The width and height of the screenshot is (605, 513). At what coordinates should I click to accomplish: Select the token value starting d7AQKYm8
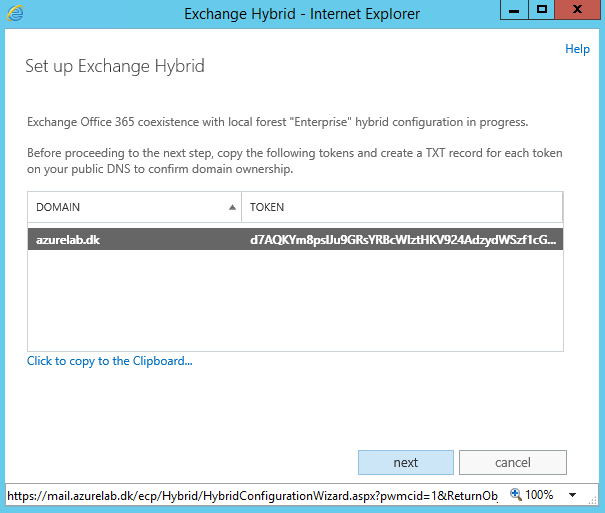tap(403, 240)
